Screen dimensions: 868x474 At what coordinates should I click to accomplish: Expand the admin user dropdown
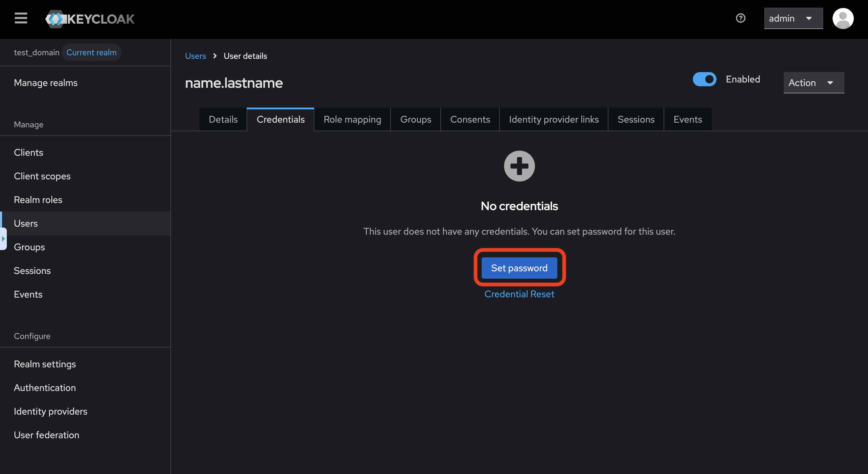tap(793, 19)
